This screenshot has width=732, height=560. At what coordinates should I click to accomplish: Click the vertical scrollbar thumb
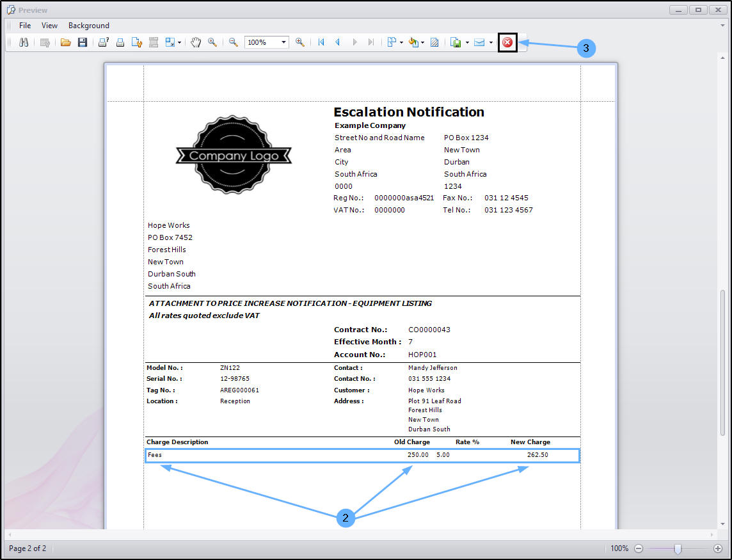pos(723,362)
